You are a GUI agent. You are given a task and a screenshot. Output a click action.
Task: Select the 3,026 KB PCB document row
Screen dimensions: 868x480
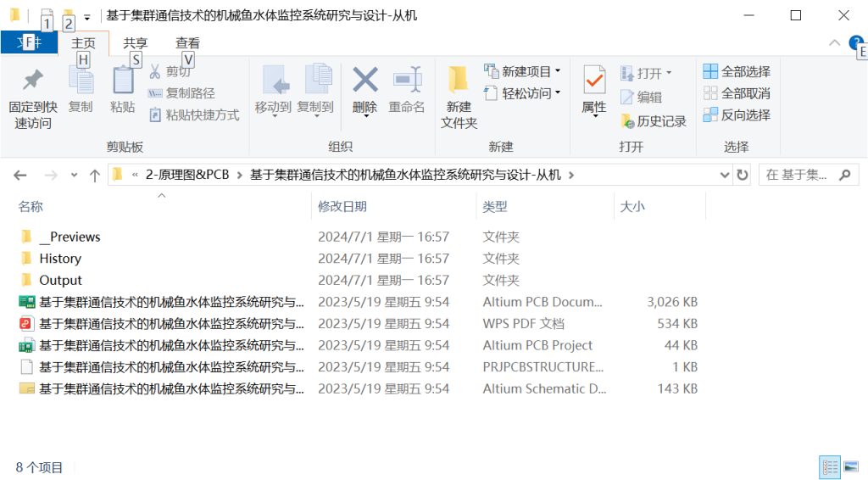coord(359,302)
